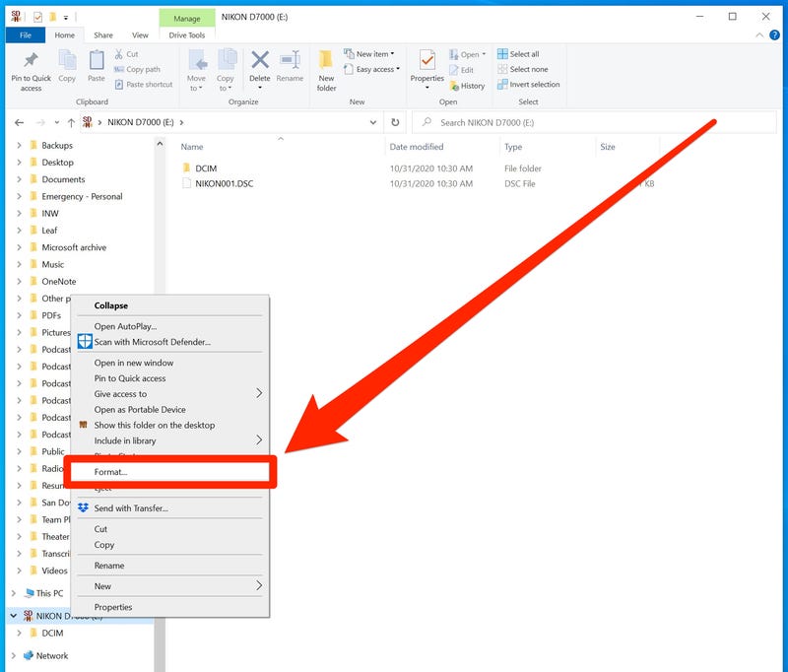Expand the Backups folder in tree
This screenshot has height=672, width=788.
point(19,145)
